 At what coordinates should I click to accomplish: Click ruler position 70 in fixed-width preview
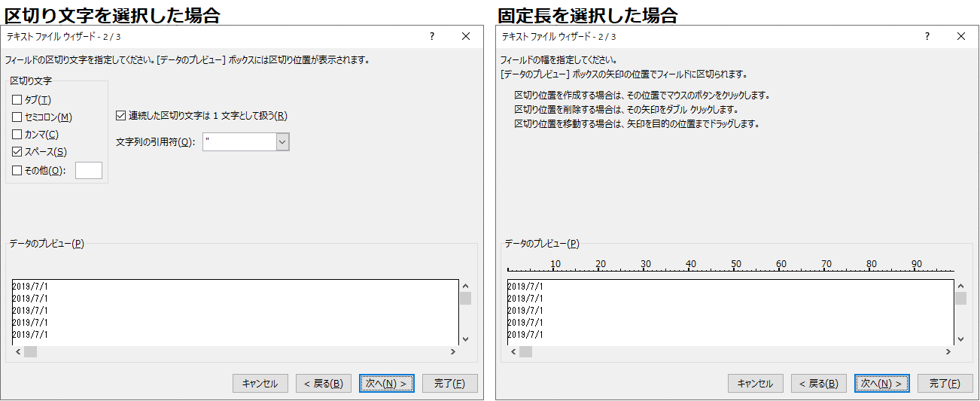click(x=826, y=264)
